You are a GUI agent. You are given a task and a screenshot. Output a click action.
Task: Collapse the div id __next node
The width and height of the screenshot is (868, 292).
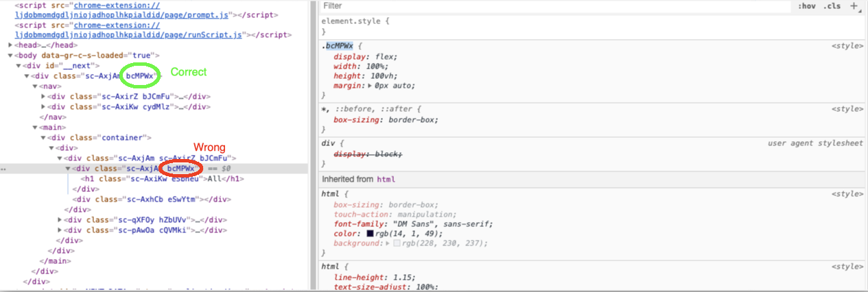[19, 66]
